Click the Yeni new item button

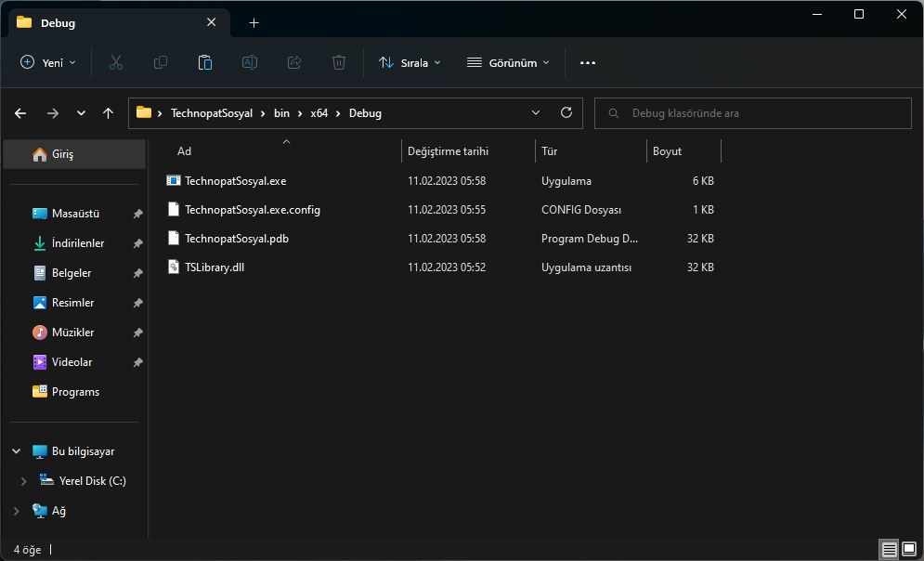coord(48,62)
